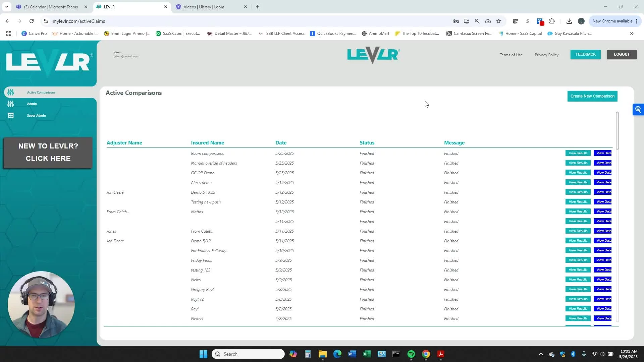This screenshot has width=644, height=362.
Task: Sort by Insured Name column header
Action: [x=208, y=143]
